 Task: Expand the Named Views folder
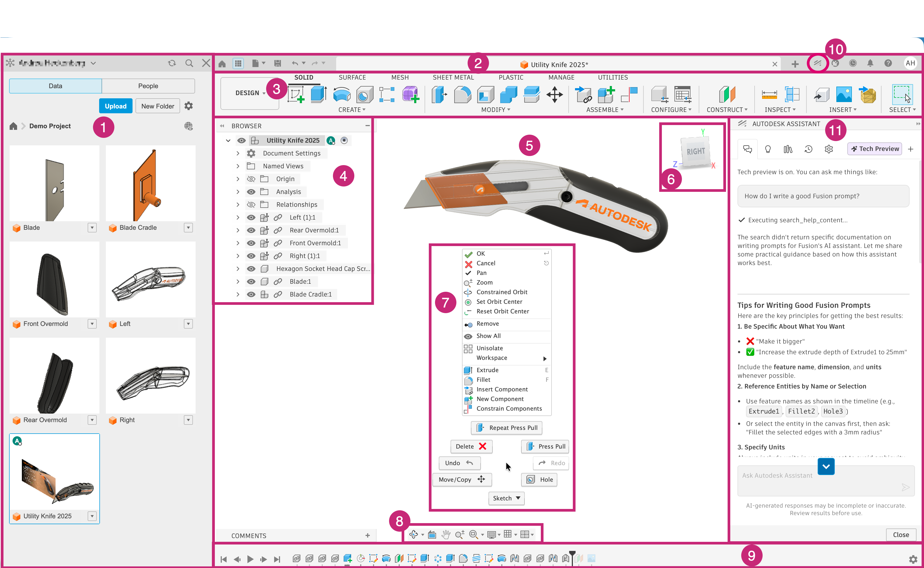tap(238, 166)
